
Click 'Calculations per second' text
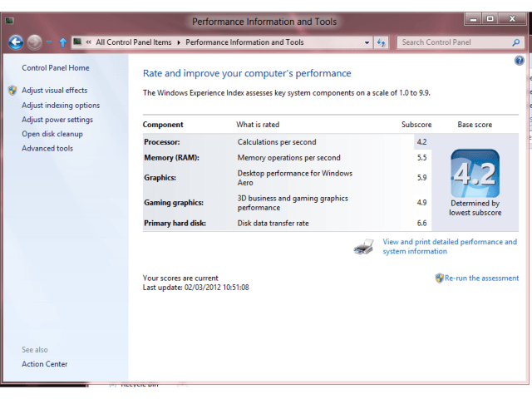tap(277, 142)
